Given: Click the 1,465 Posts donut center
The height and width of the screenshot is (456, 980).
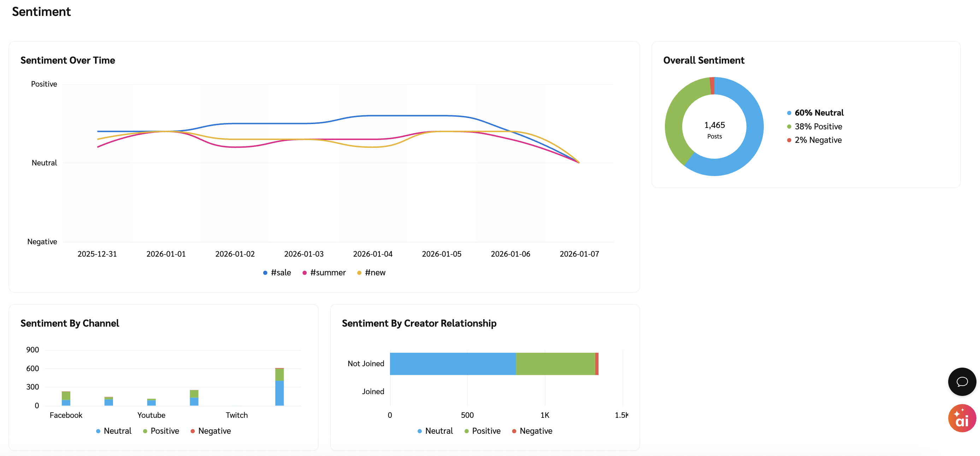Looking at the screenshot, I should [x=714, y=129].
